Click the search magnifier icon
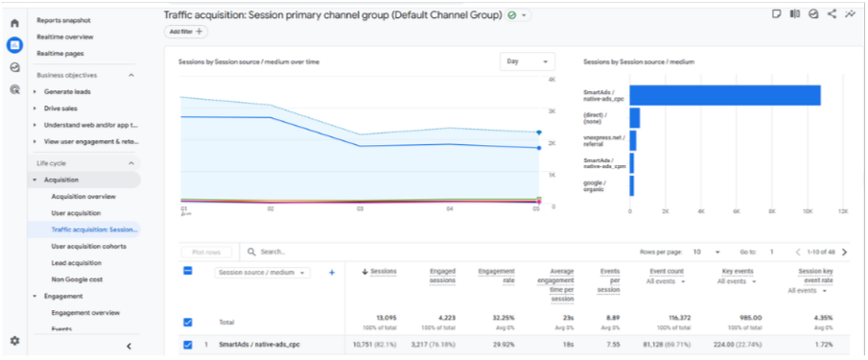Viewport: 868px width, 360px height. tap(251, 252)
